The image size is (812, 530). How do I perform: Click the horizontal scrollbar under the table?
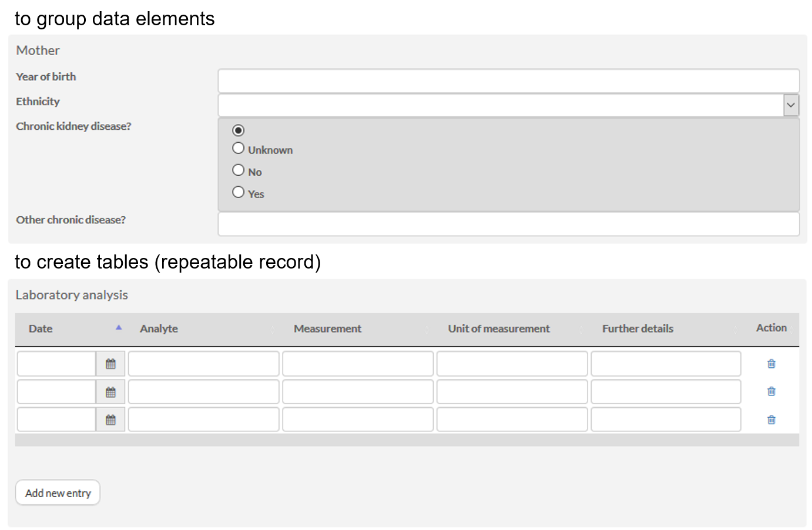[407, 440]
